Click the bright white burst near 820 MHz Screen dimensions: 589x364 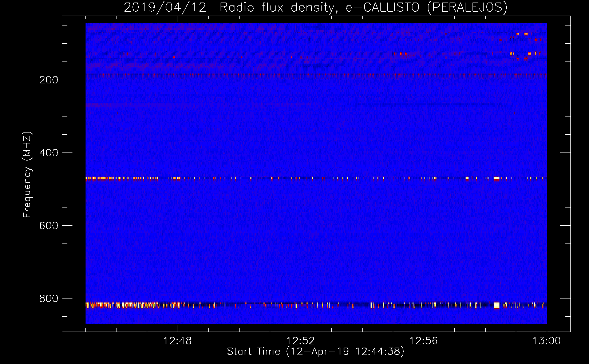pos(497,305)
